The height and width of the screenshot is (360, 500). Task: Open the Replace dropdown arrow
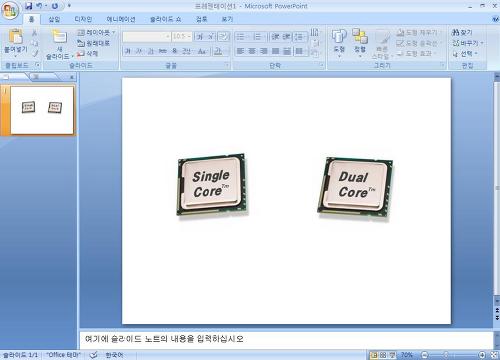click(482, 43)
